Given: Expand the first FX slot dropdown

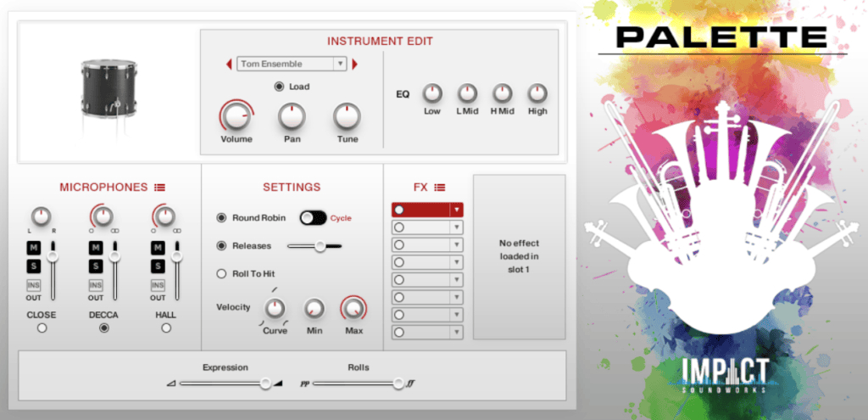Looking at the screenshot, I should pos(457,210).
